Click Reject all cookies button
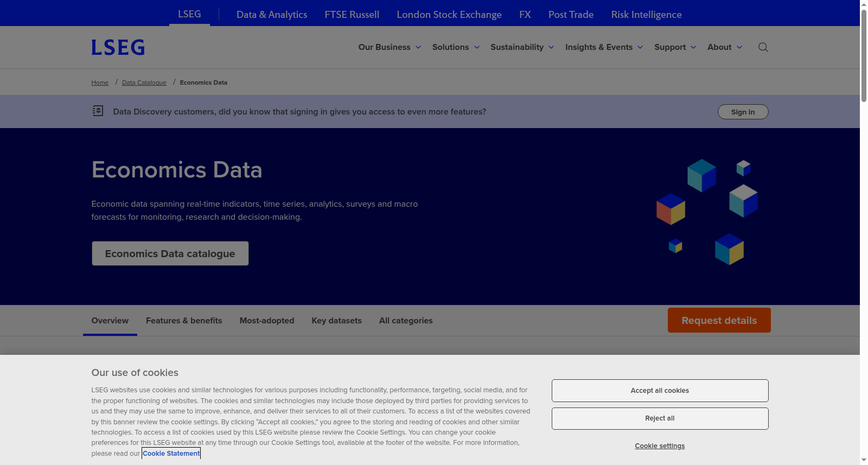Screen dimensions: 868x465 coord(660,418)
